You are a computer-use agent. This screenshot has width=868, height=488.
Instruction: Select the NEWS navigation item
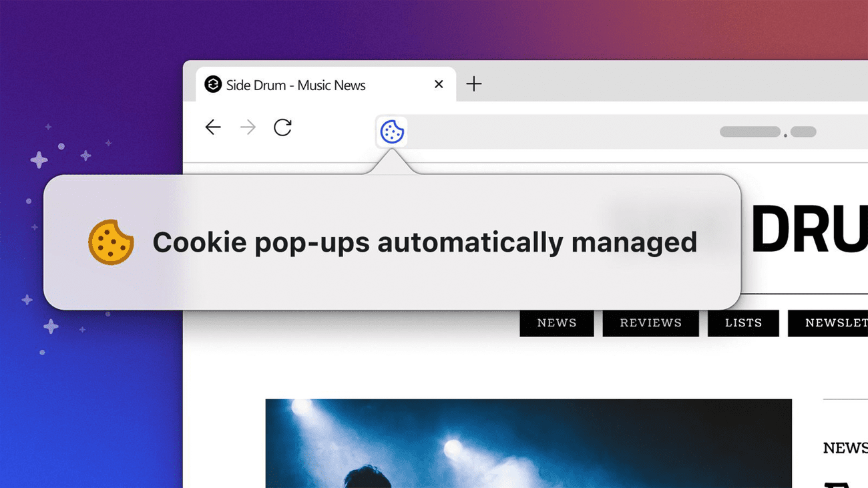click(556, 323)
